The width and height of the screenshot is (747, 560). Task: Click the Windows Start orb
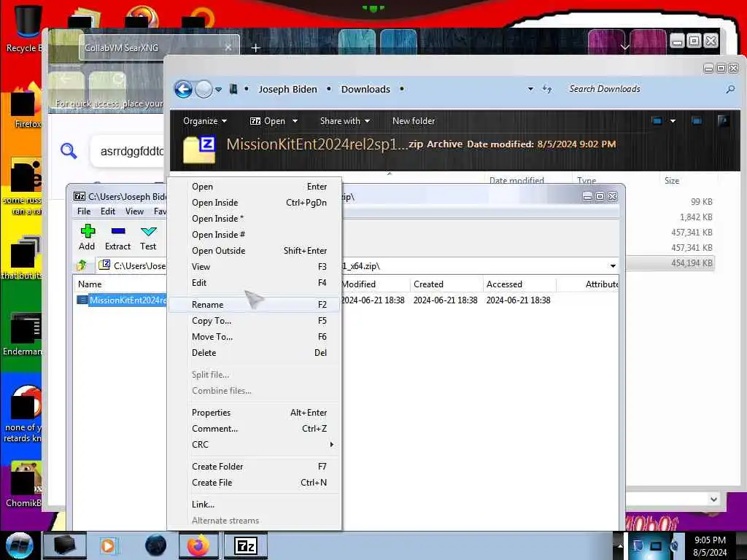[19, 545]
